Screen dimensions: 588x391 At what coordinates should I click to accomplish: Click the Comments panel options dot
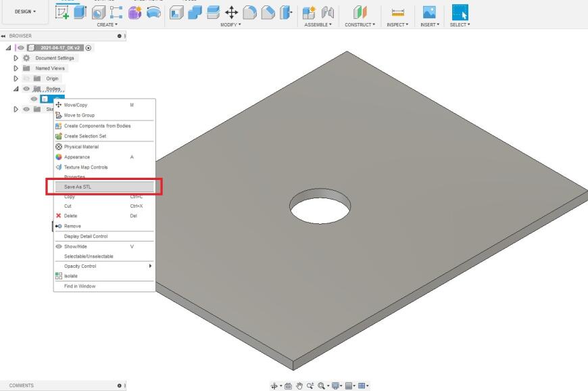pos(119,386)
